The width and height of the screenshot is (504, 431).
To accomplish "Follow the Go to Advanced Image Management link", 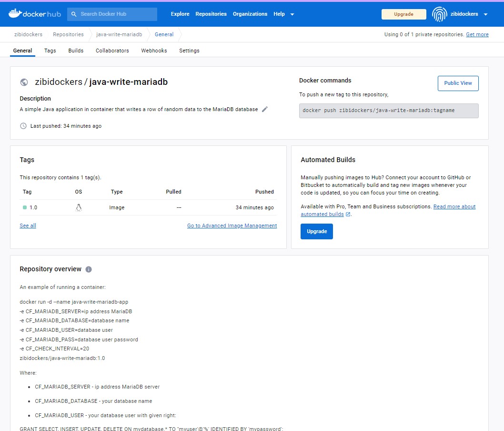I will coord(232,226).
